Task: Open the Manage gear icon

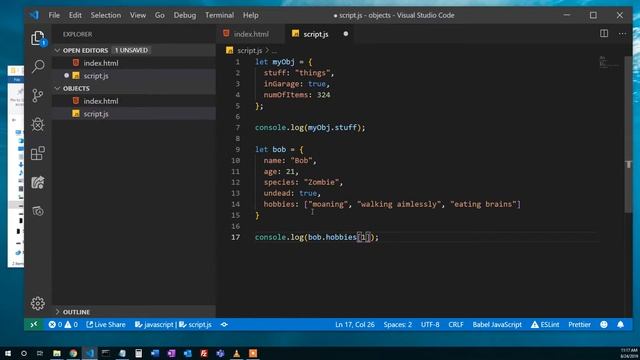Action: tap(38, 303)
